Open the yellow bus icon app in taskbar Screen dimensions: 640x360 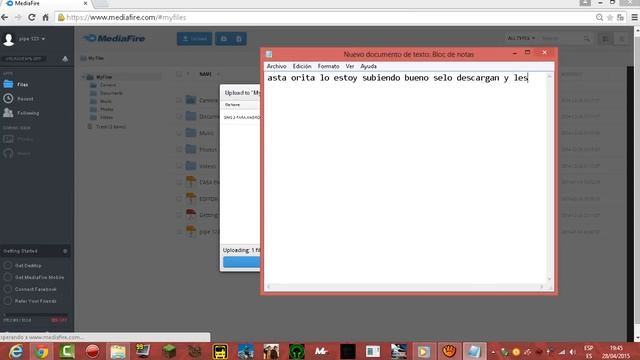point(220,351)
